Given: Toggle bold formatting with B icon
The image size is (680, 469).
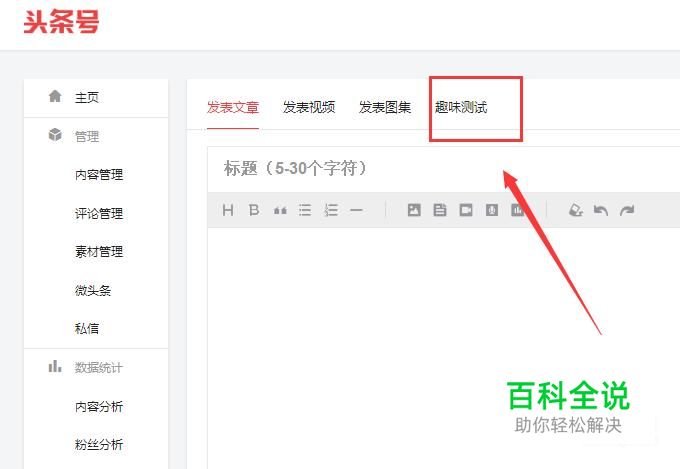Looking at the screenshot, I should click(254, 210).
